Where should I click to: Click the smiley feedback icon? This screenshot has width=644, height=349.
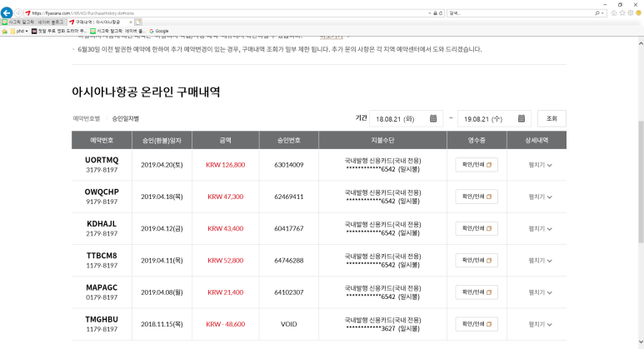(638, 13)
